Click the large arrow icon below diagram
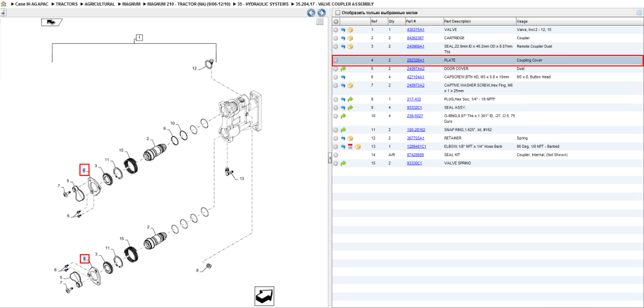This screenshot has width=644, height=308. coord(264,296)
